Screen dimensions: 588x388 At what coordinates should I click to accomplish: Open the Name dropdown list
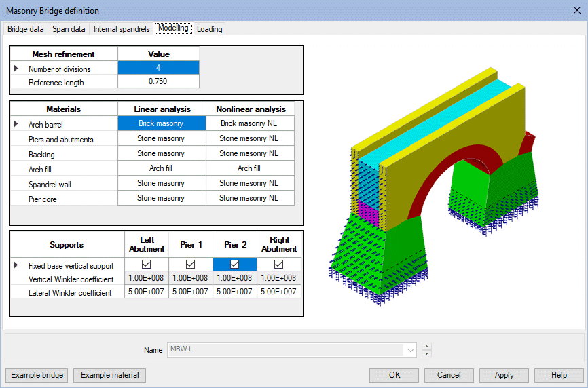[409, 350]
